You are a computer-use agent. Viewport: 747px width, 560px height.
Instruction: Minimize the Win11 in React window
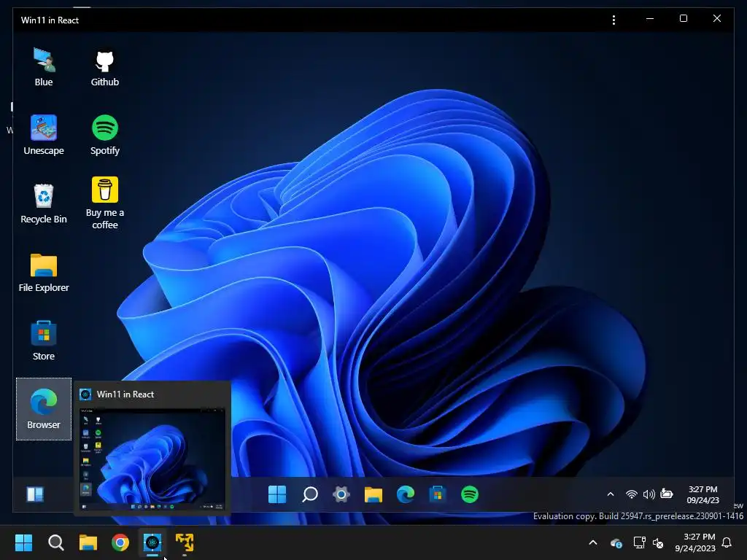point(650,18)
